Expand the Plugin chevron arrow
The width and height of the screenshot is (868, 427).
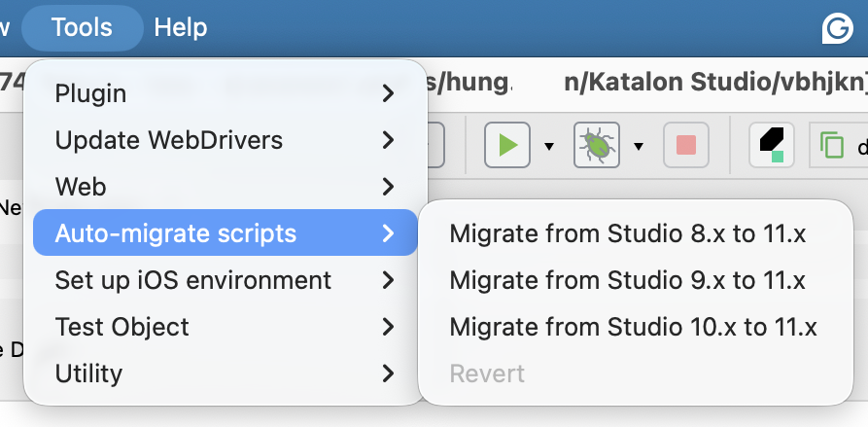point(389,93)
